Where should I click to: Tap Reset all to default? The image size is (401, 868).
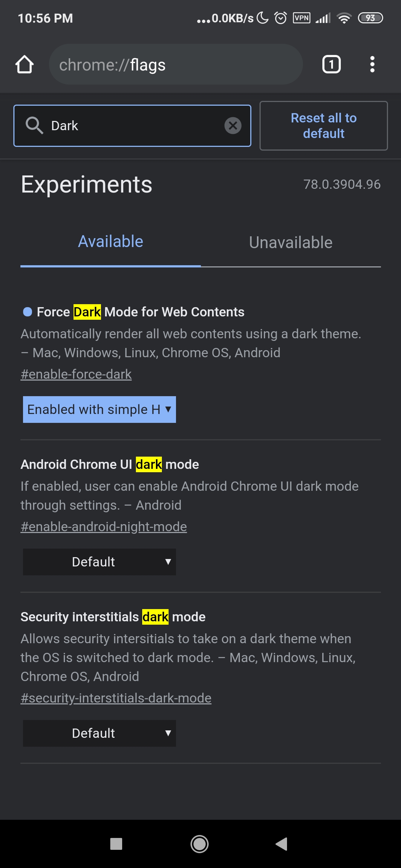323,126
